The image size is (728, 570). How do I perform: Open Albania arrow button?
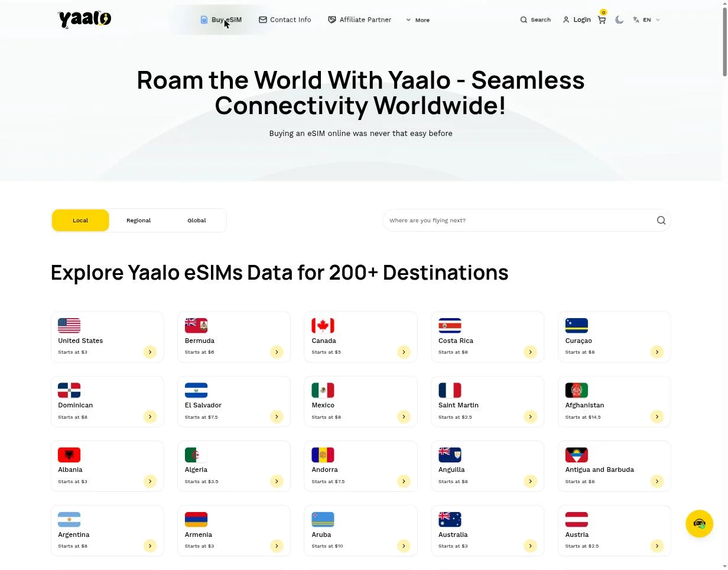[x=150, y=481]
